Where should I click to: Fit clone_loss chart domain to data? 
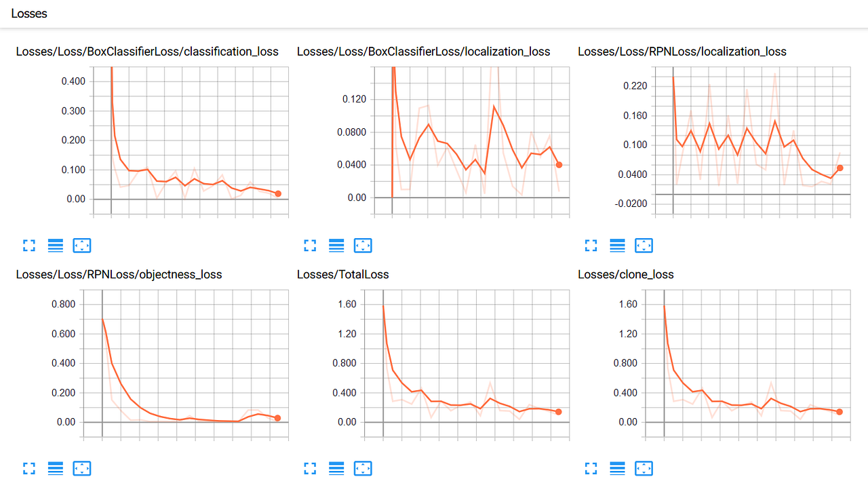(x=644, y=468)
